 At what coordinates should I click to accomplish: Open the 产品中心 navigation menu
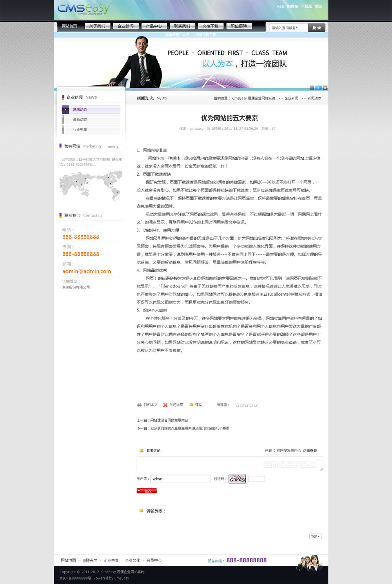point(154,26)
